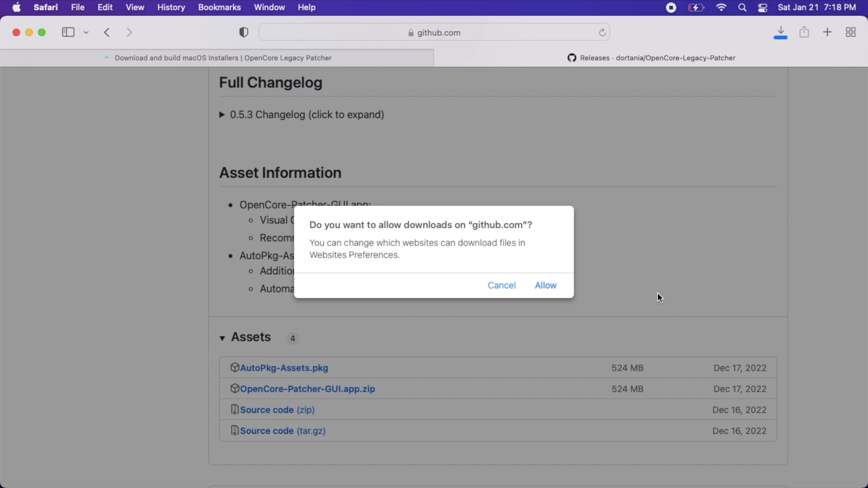Click the Dec 16, 2022 date for Source code (tar.gz)
This screenshot has height=488, width=868.
tap(739, 431)
